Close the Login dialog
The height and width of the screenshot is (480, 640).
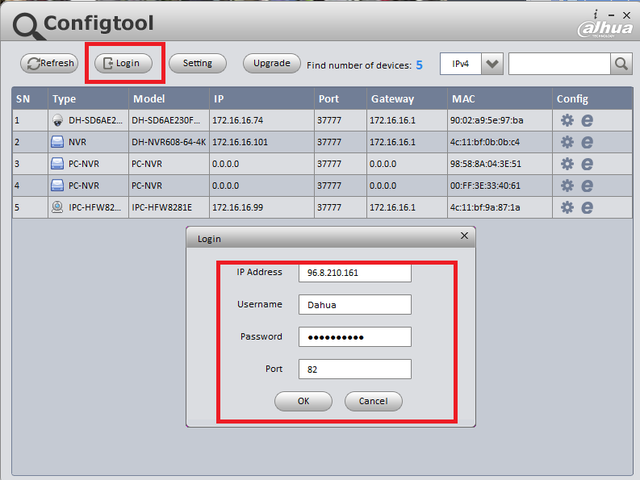tap(464, 236)
